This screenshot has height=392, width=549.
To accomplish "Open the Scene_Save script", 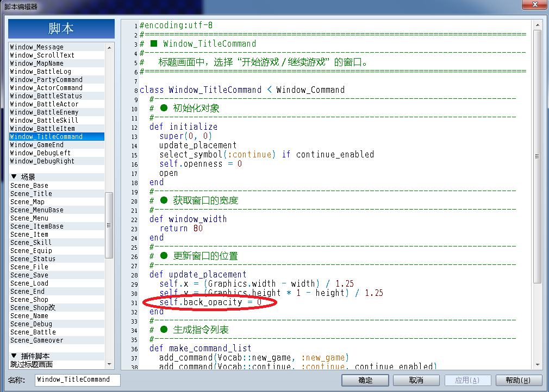I will 57,275.
